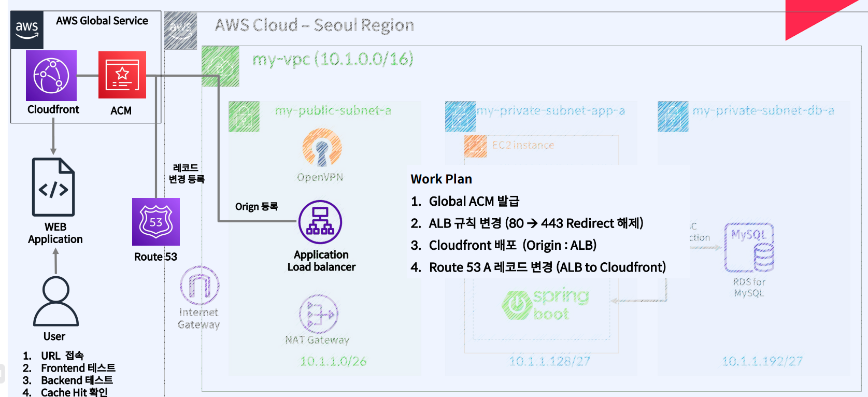Click the 'Work Plan' heading

click(x=442, y=179)
